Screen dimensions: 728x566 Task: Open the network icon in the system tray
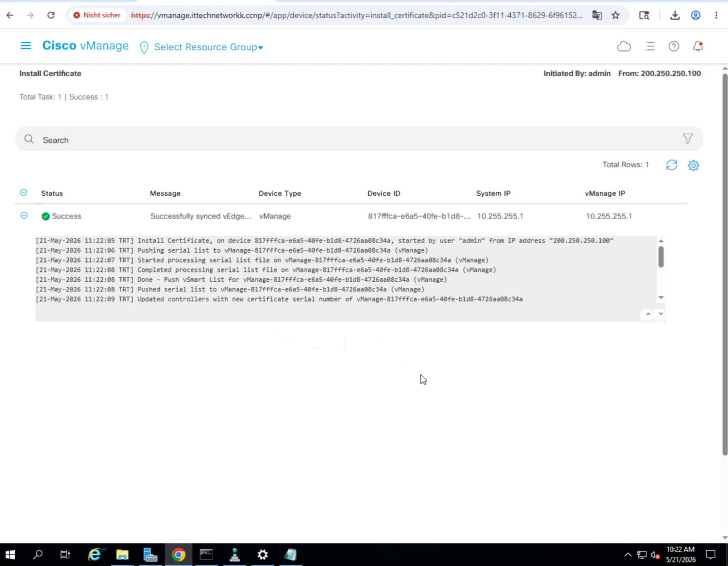click(641, 555)
